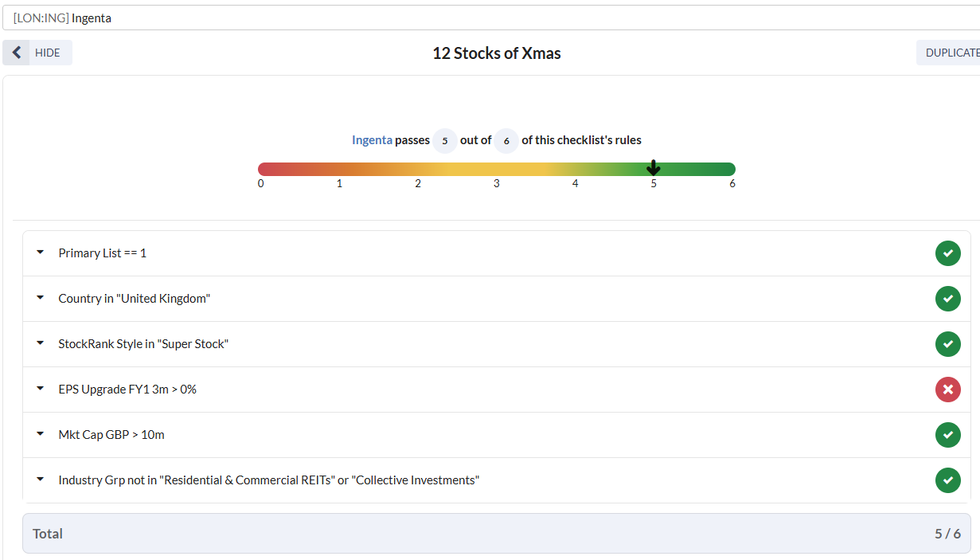Click the DUPLICATE button

[951, 53]
